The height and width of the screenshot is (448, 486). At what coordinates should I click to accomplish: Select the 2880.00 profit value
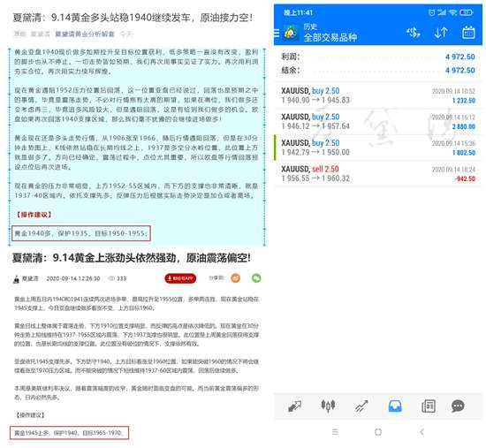pos(464,127)
